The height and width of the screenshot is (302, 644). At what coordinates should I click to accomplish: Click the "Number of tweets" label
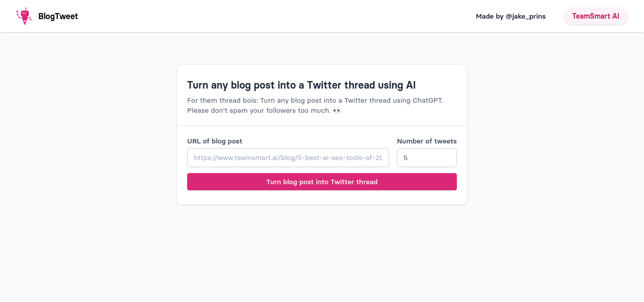427,141
